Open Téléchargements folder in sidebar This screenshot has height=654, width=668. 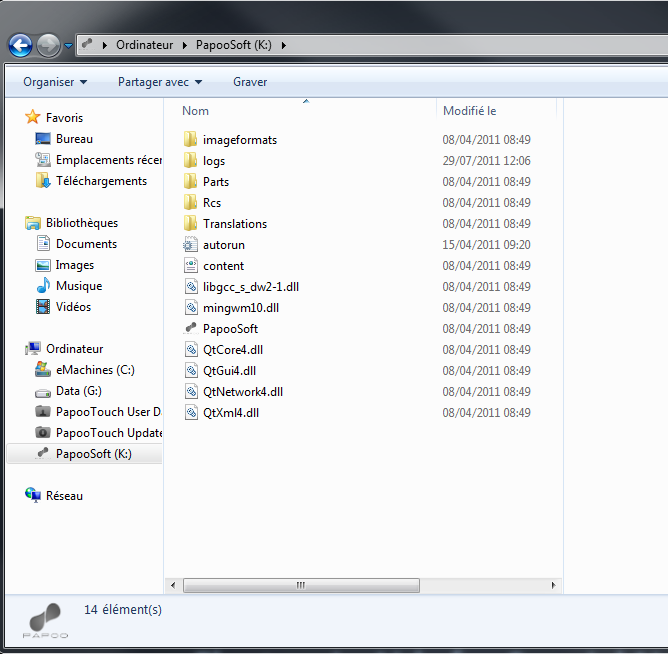(101, 181)
